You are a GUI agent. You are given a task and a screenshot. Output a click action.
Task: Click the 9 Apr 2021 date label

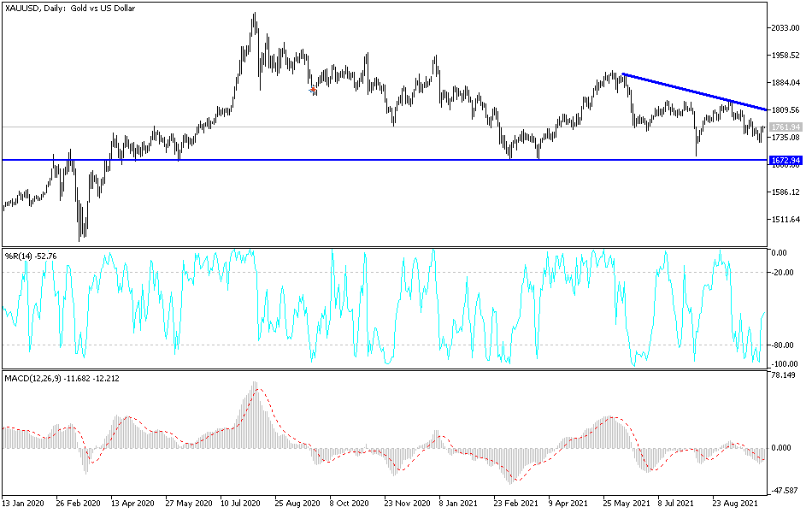tap(568, 504)
